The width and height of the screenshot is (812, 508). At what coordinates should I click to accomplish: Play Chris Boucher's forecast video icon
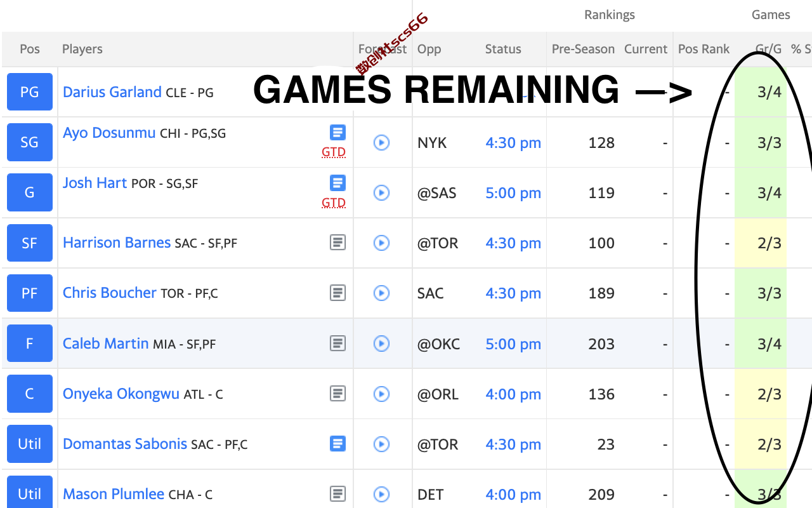coord(381,293)
